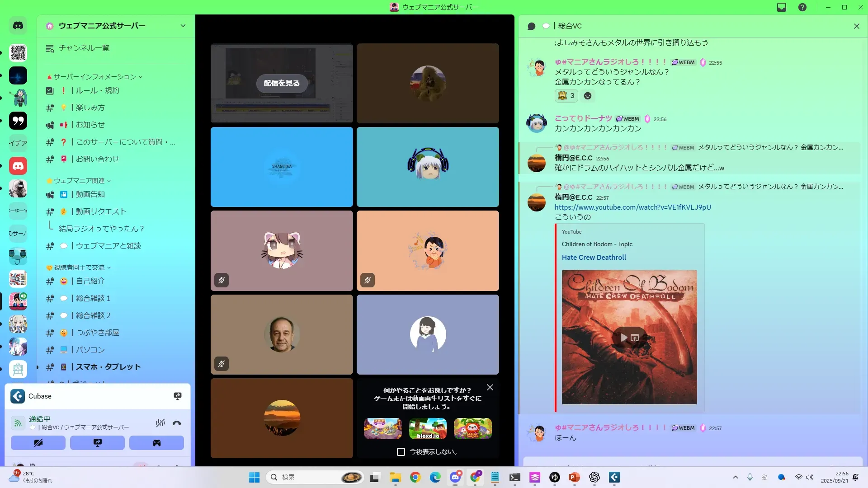Open threads icon in 総合VC chat header
This screenshot has height=488, width=868.
[532, 26]
